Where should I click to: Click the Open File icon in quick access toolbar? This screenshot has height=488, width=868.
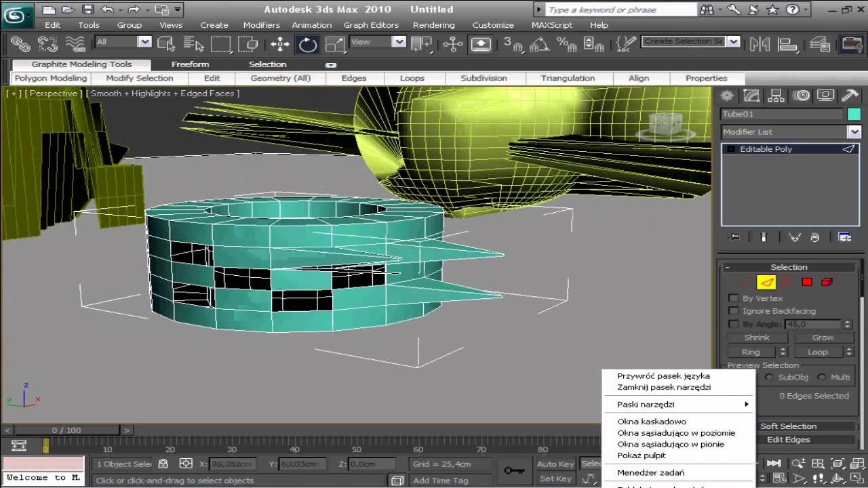point(68,9)
